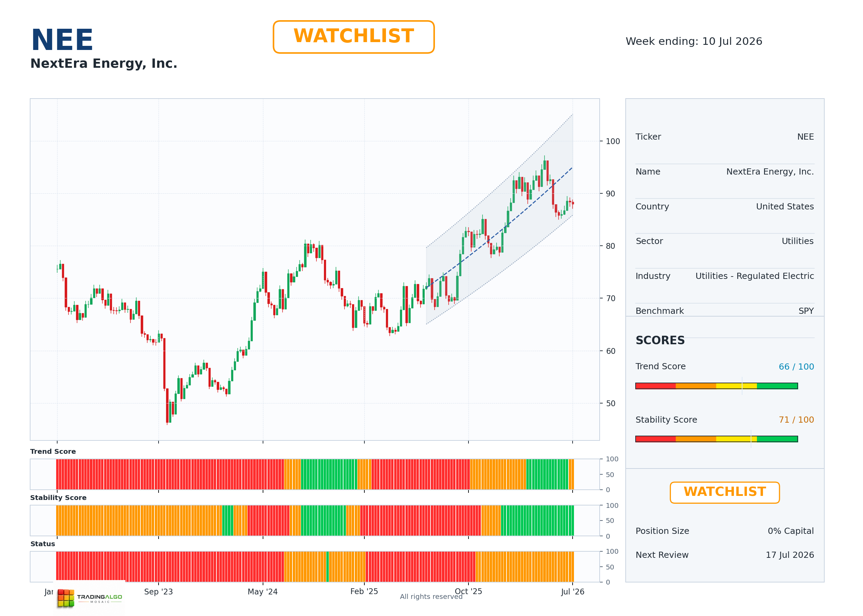This screenshot has height=616, width=863.
Task: Click the Benchmark SPY row
Action: click(x=725, y=311)
